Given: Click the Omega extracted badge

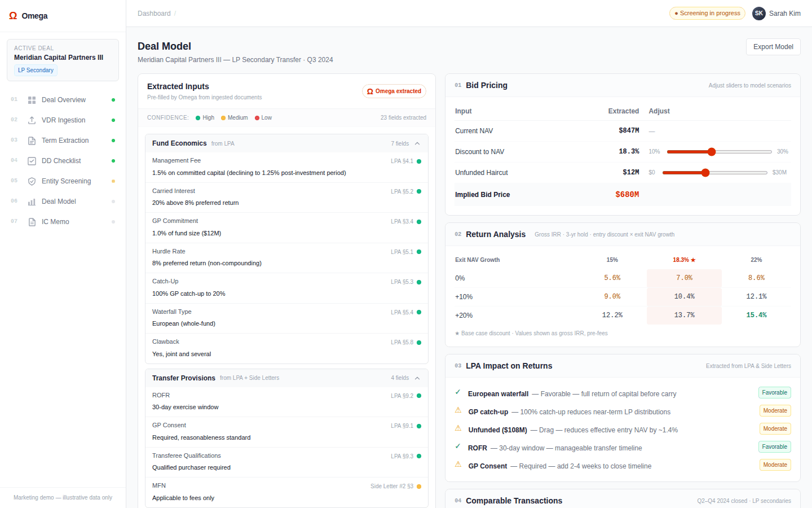Looking at the screenshot, I should coord(394,91).
